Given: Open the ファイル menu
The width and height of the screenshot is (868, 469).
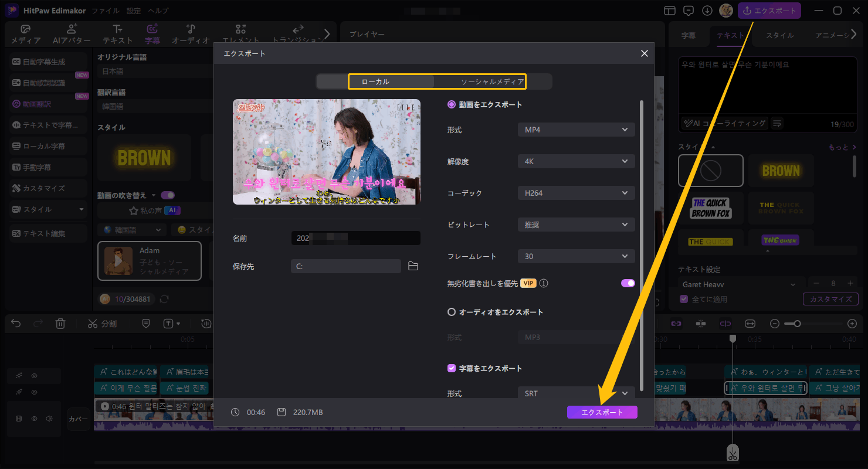Looking at the screenshot, I should coord(106,11).
